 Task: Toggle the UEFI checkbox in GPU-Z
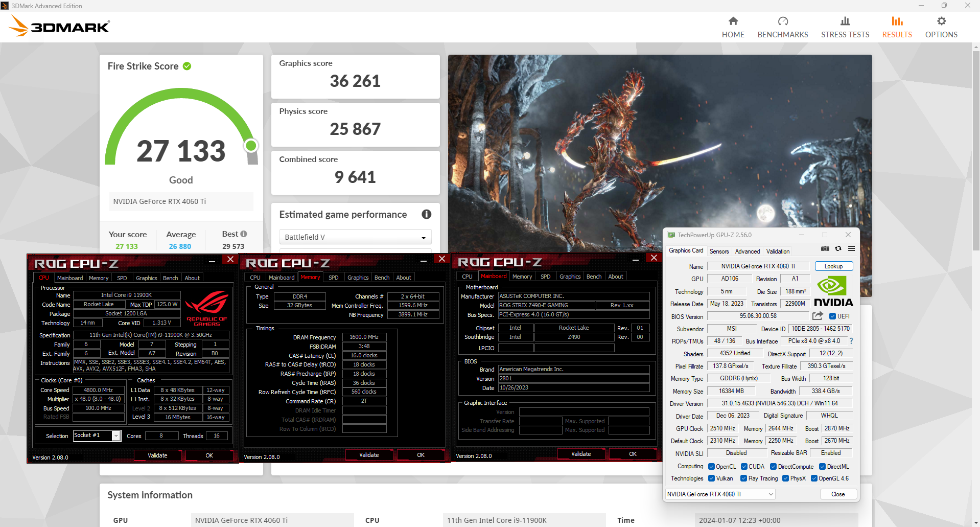pos(832,316)
